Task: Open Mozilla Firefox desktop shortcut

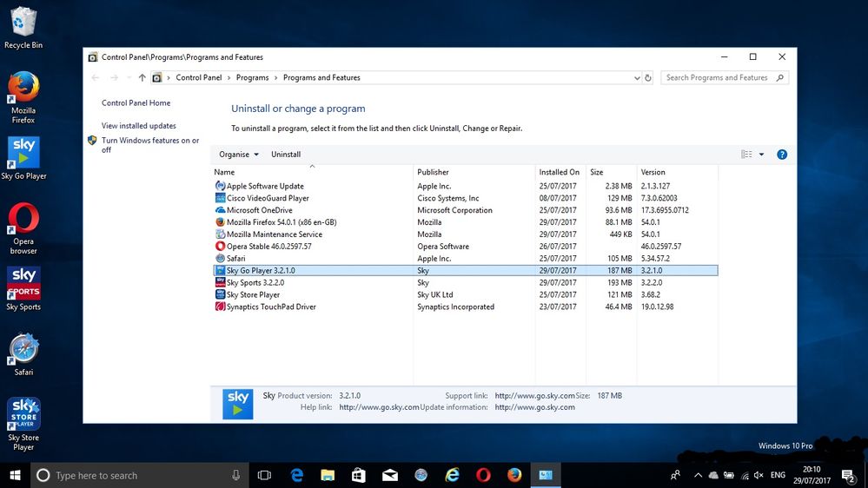Action: pos(23,97)
